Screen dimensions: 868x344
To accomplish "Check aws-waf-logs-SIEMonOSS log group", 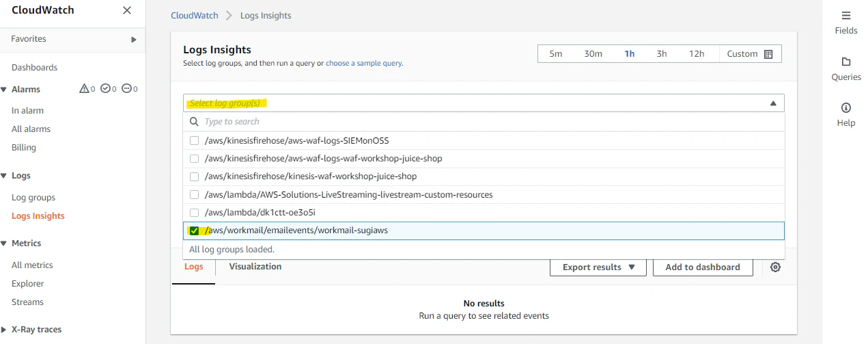I will pos(194,140).
